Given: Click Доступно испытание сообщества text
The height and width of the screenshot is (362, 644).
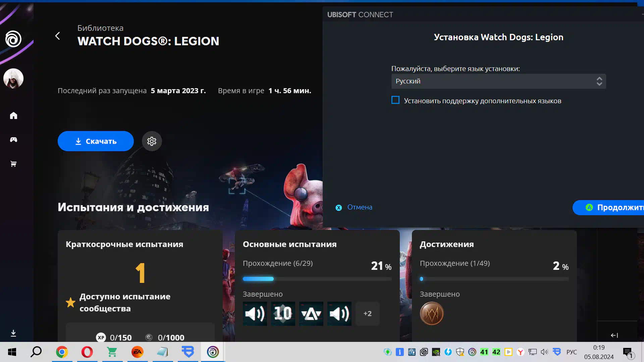Looking at the screenshot, I should click(x=125, y=302).
